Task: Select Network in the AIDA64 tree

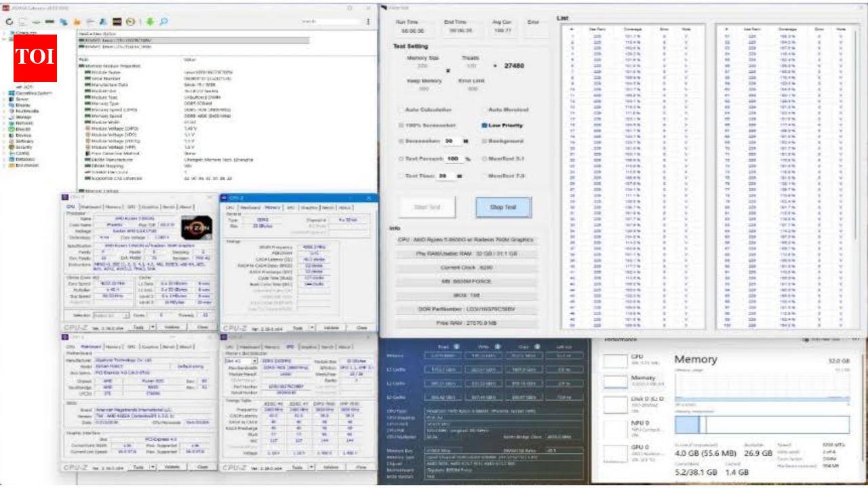Action: pos(24,124)
